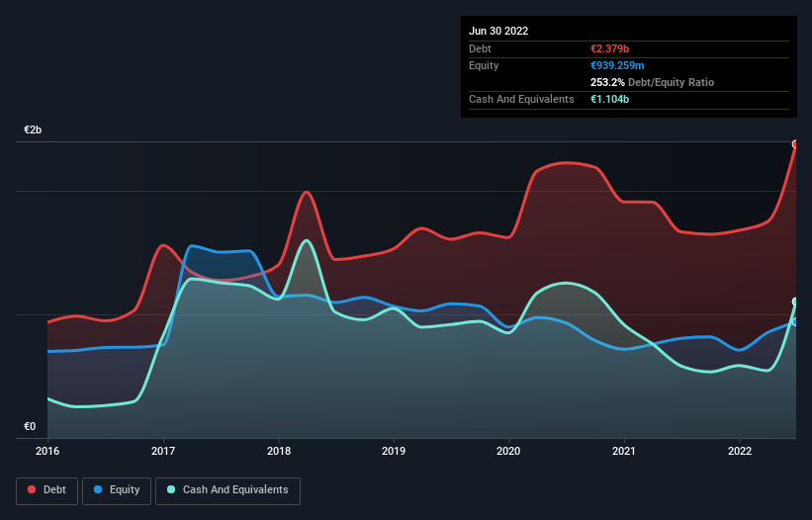Click the 2020 x-axis label

pos(508,451)
